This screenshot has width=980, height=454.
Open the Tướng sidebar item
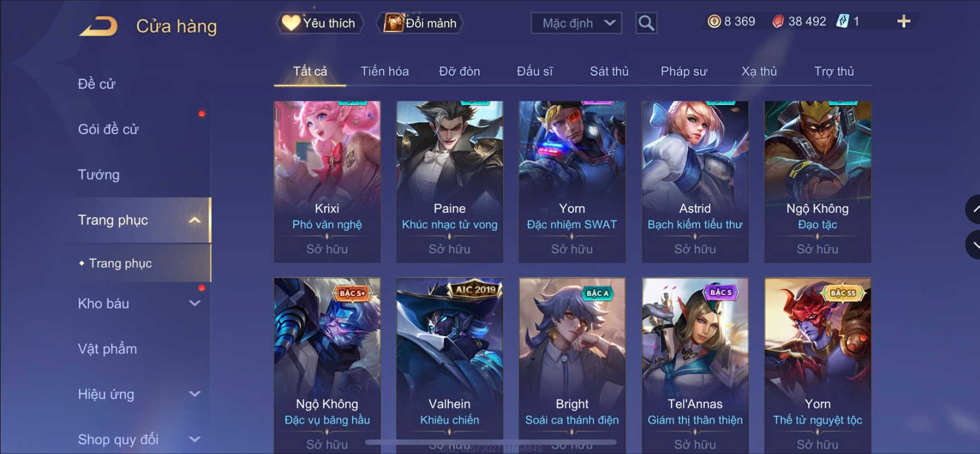99,175
